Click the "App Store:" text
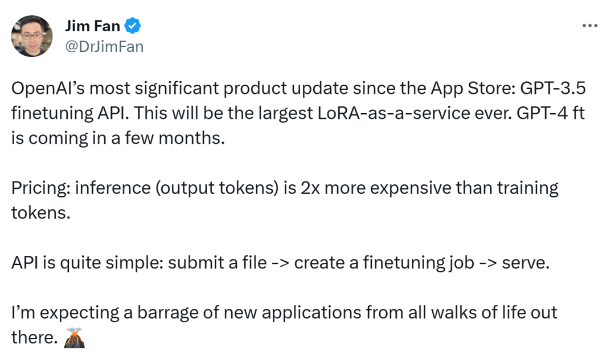Screen dimensions: 615x364 coord(473,89)
